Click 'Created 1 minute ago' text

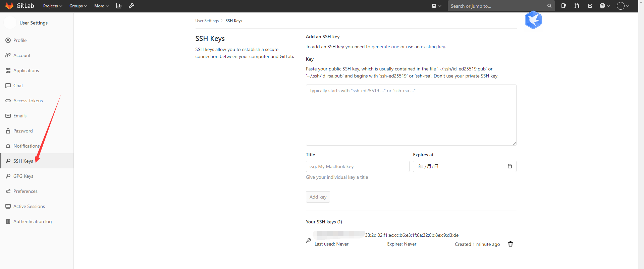tap(477, 244)
